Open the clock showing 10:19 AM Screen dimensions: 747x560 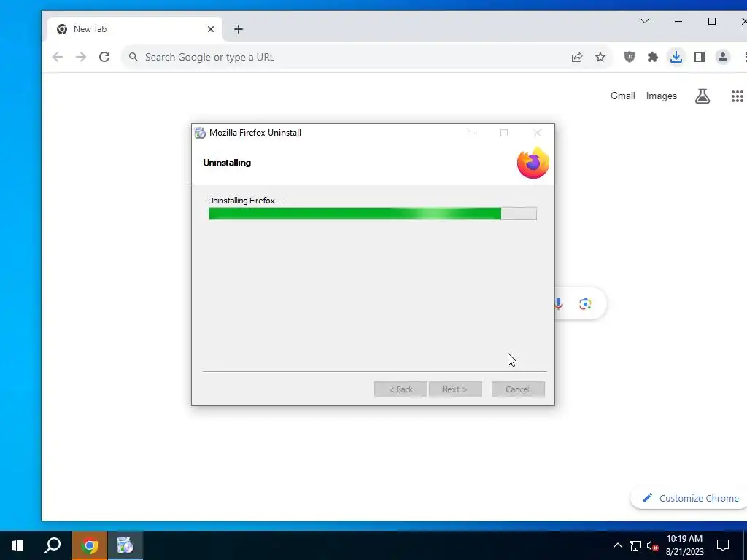click(684, 545)
